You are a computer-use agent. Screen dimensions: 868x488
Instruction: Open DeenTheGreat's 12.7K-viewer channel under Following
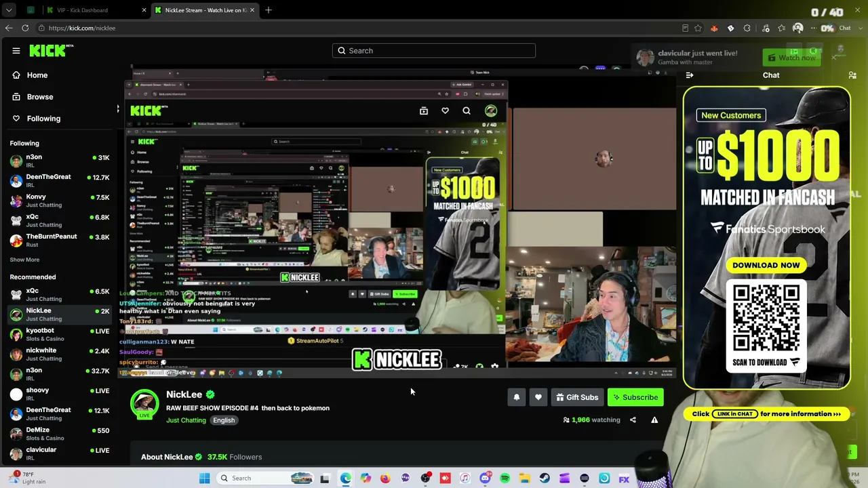[60, 180]
